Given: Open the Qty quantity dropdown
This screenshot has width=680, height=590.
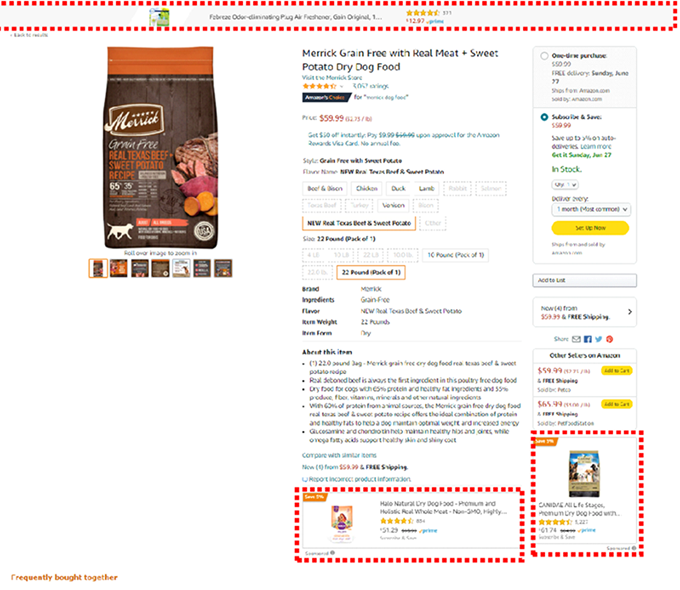Looking at the screenshot, I should click(x=565, y=184).
